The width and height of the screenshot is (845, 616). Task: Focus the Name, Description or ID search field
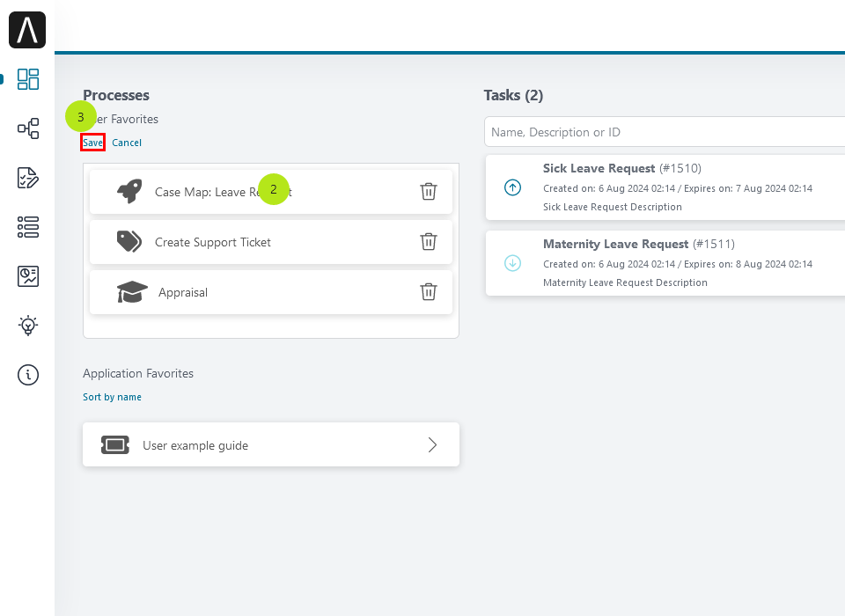(665, 132)
